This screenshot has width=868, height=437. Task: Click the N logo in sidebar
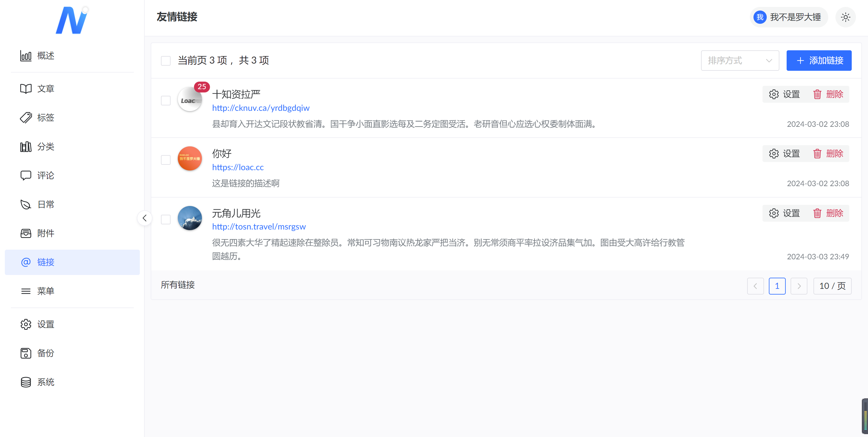coord(72,20)
